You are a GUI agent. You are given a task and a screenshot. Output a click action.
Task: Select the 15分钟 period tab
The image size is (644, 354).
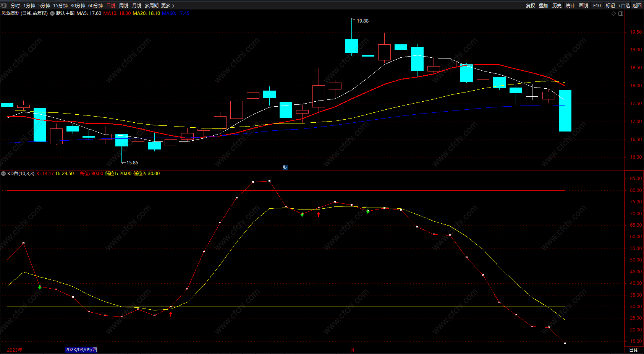[x=60, y=6]
